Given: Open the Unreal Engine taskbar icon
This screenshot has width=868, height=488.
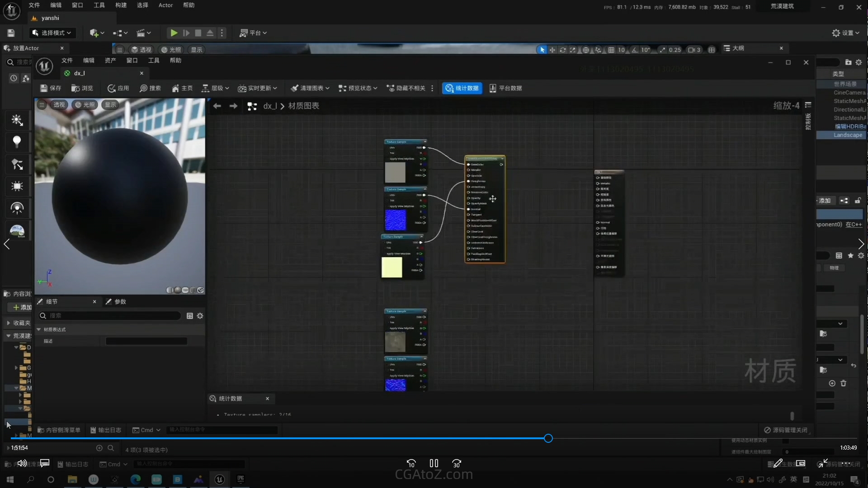Looking at the screenshot, I should tap(220, 479).
